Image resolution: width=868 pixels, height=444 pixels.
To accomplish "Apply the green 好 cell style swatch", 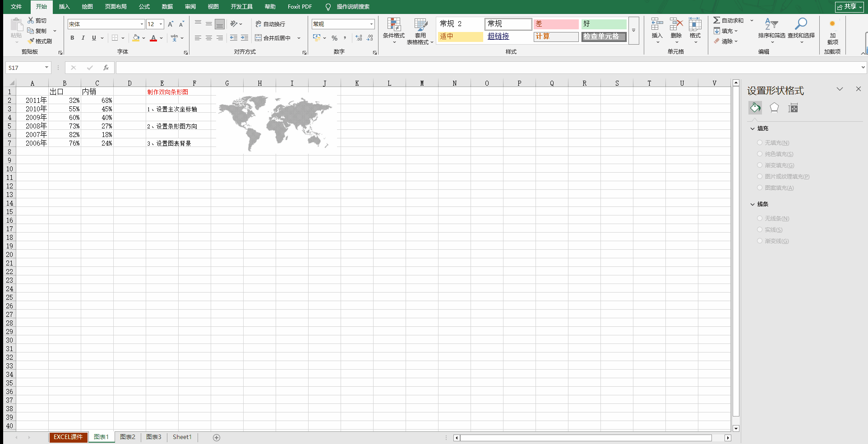I will pos(604,24).
